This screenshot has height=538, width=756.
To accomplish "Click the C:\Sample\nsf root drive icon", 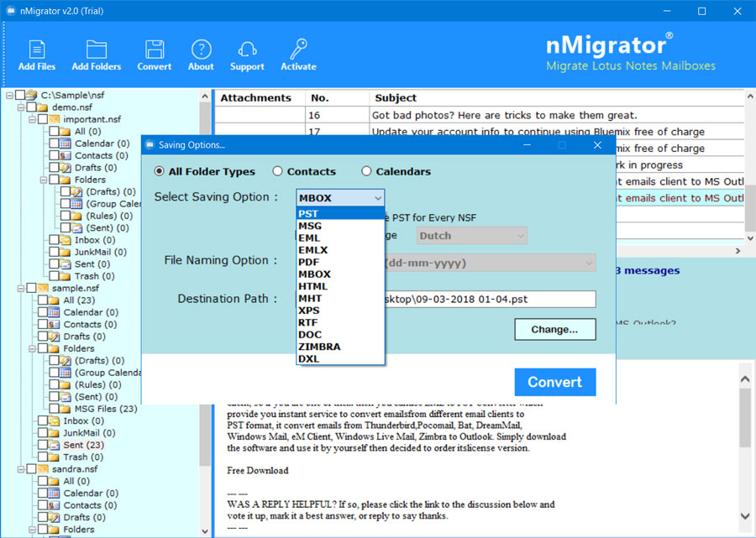I will 31,95.
